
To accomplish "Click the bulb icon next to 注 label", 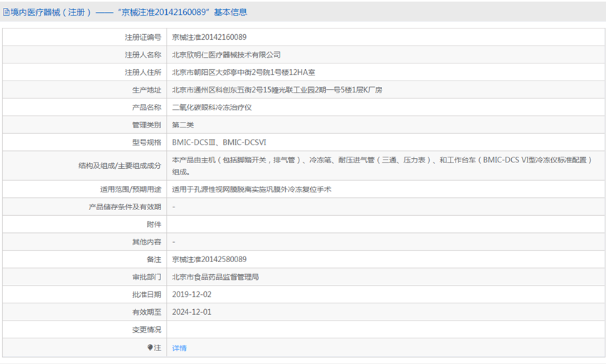I will (x=150, y=348).
